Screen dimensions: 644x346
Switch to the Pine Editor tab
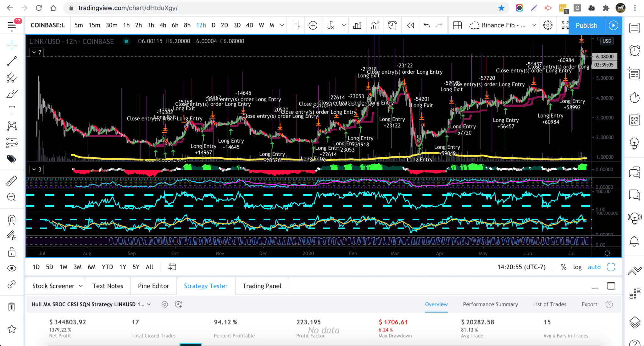(153, 286)
